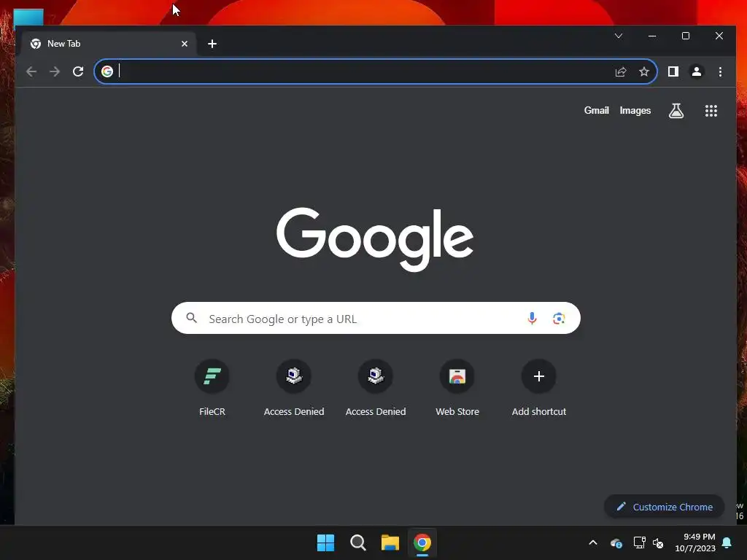Bookmark this tab with star icon

pos(644,72)
